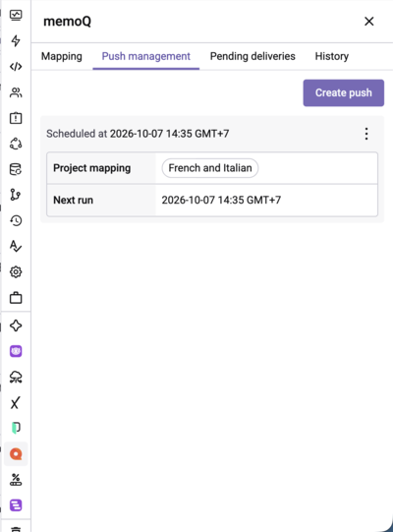Open the purple owl app icon
Screen dimensions: 393x532
[16, 351]
